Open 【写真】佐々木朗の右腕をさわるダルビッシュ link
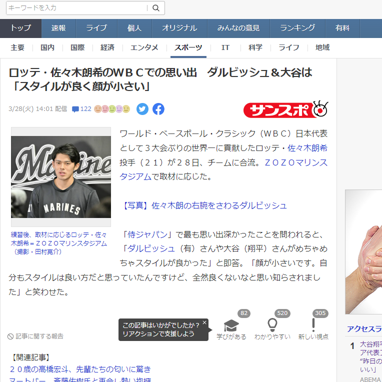This screenshot has height=382, width=382. (203, 206)
